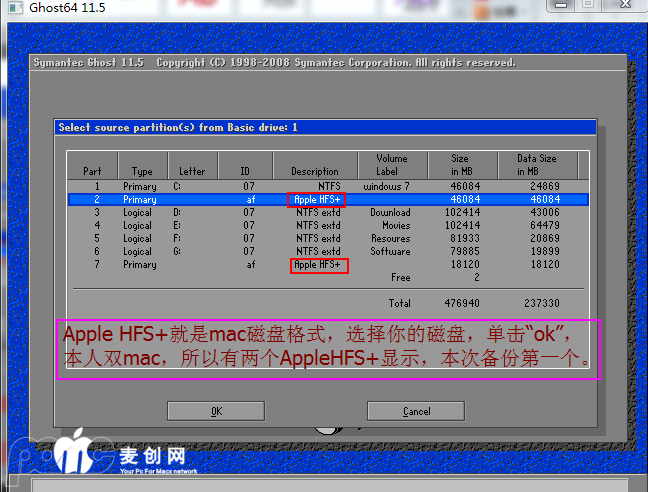Click the Letter column header
Screen dimensions: 648x492
point(192,171)
